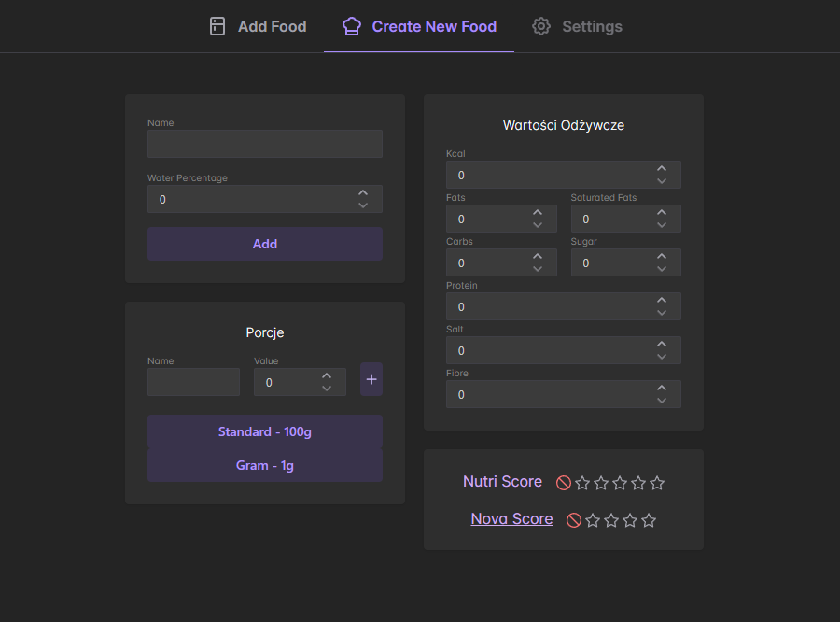Screen dimensions: 840x622
Task: Click the fridge icon beside Add Food
Action: (x=217, y=26)
